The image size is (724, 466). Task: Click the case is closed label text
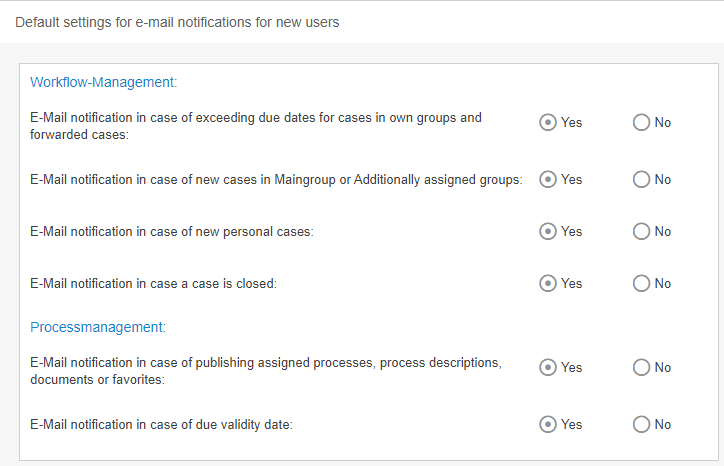coord(153,284)
